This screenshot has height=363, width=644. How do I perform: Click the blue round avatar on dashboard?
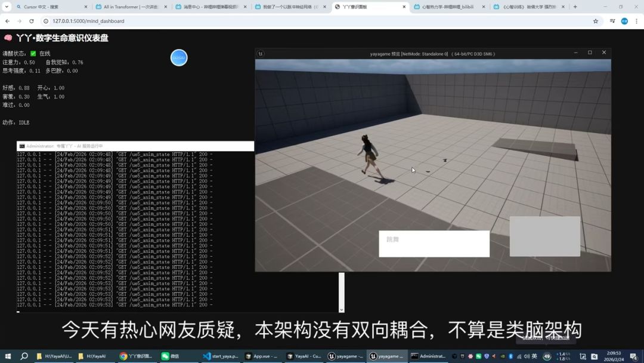pyautogui.click(x=179, y=57)
